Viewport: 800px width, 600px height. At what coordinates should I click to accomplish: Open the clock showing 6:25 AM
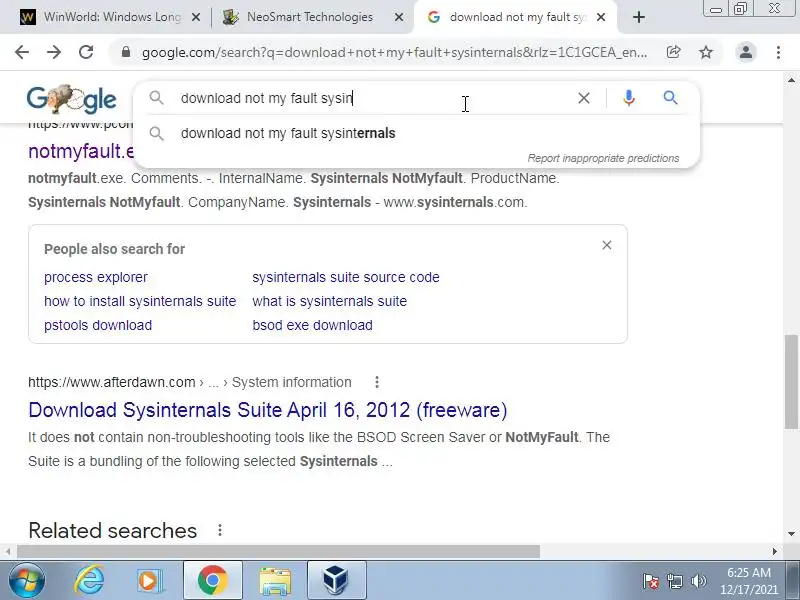point(748,581)
